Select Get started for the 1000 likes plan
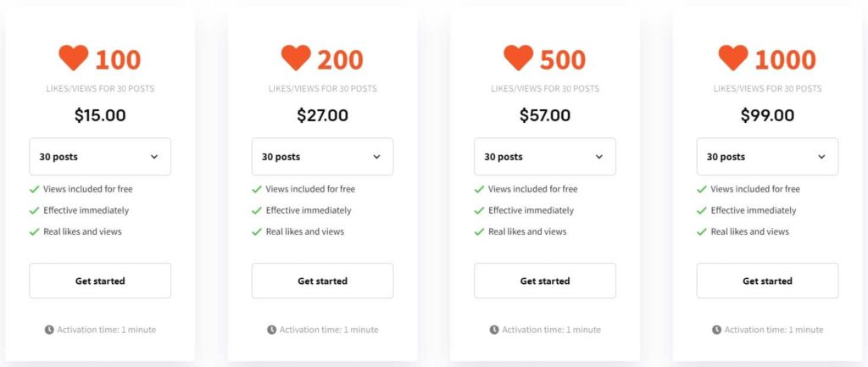The height and width of the screenshot is (367, 868). pos(768,281)
